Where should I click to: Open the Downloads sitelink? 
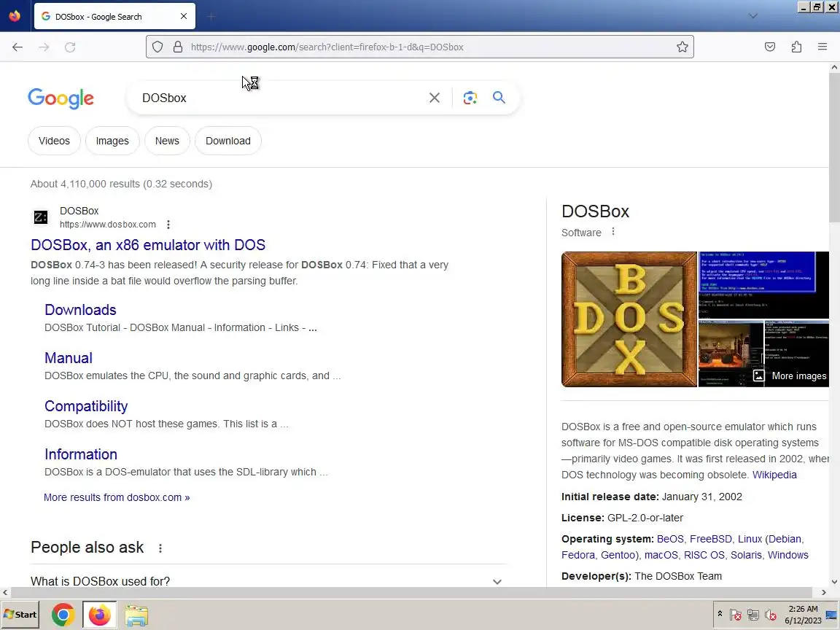pos(80,310)
